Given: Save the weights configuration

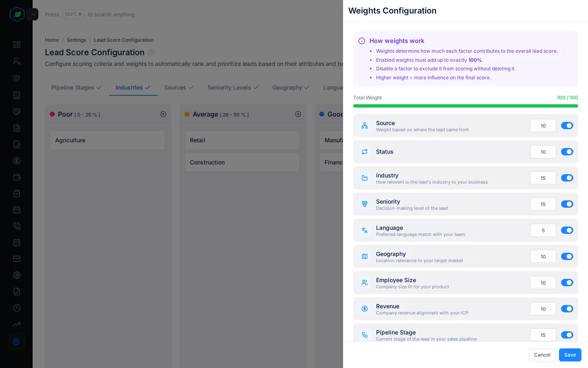Looking at the screenshot, I should click(570, 355).
